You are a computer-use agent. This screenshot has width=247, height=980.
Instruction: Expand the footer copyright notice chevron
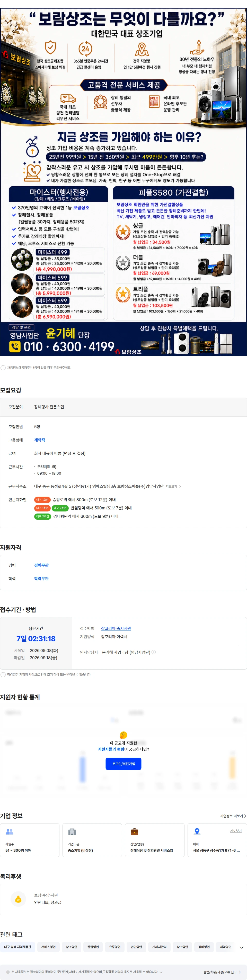click(161, 972)
